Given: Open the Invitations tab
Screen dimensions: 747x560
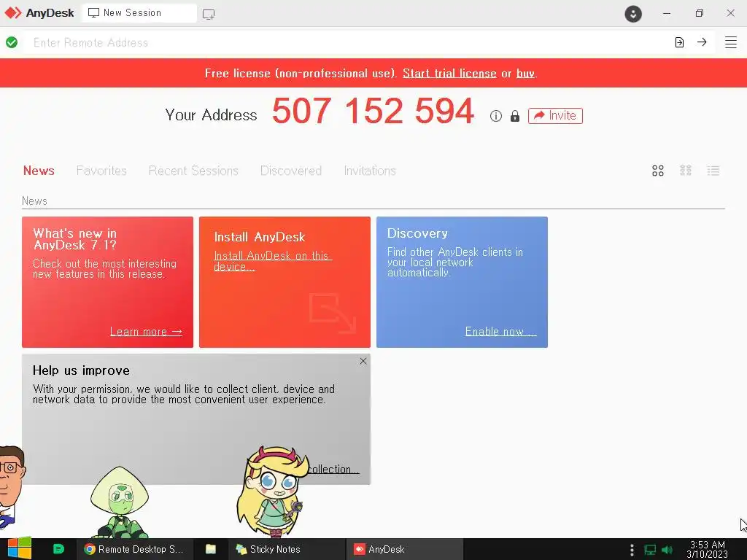Looking at the screenshot, I should coord(370,171).
